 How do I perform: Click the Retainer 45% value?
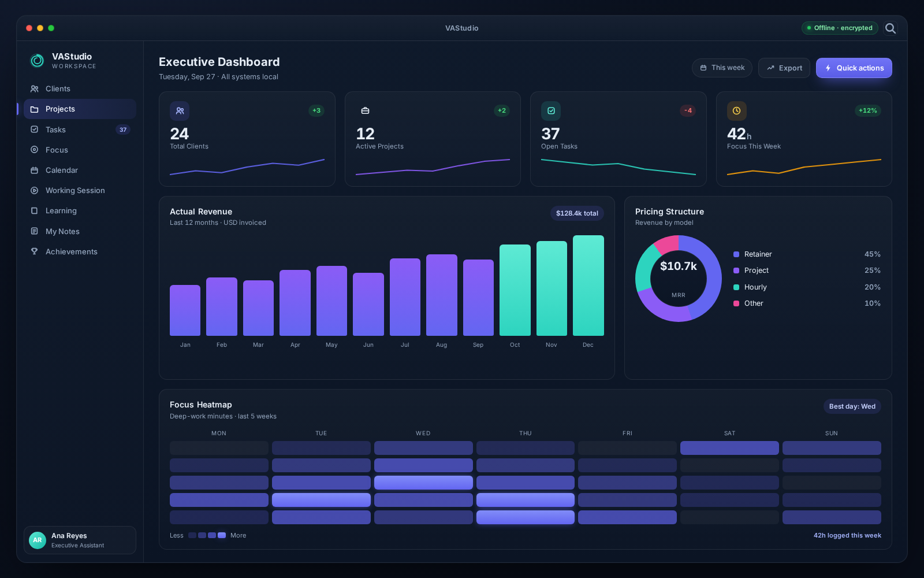point(872,254)
